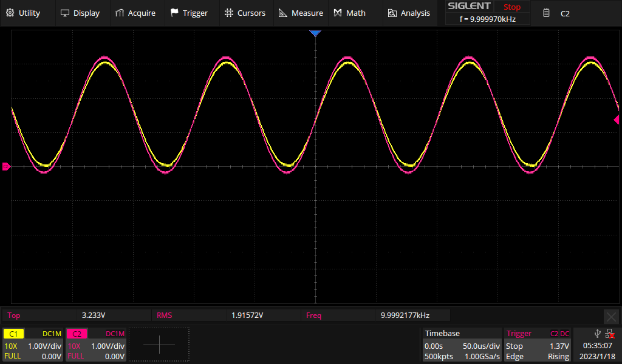Click the Stop acquisition status button
This screenshot has height=364, width=622.
tap(511, 7)
